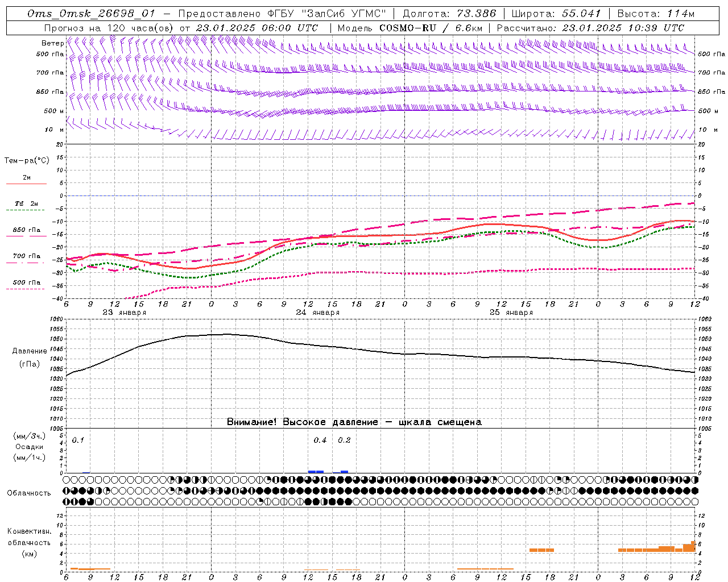Click the 0.2 precipitation value
The image size is (728, 582).
pyautogui.click(x=345, y=440)
